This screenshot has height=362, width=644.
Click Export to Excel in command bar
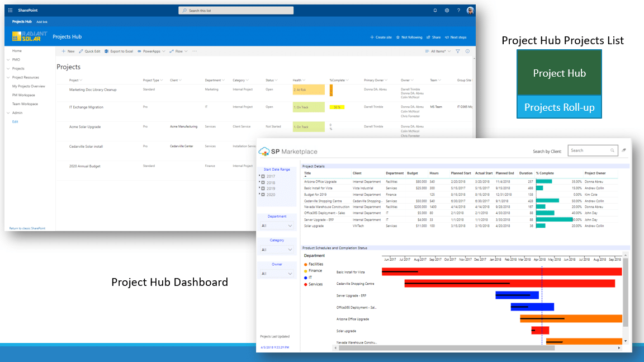pyautogui.click(x=119, y=51)
